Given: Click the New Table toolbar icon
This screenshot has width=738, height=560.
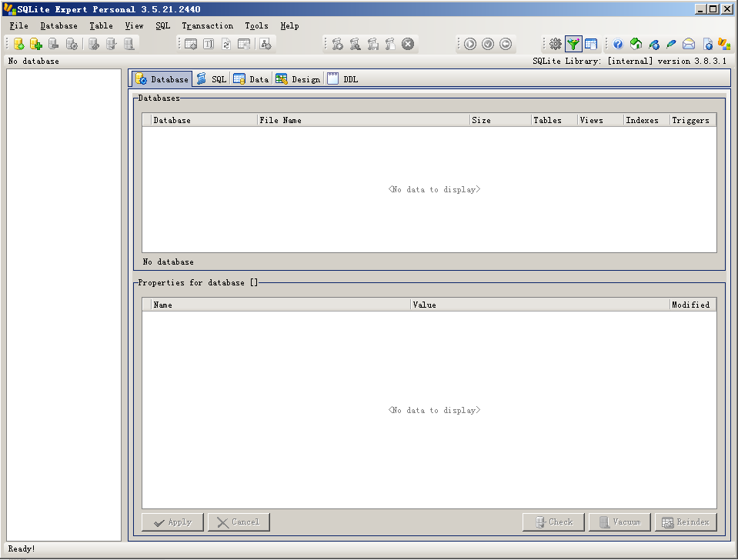Looking at the screenshot, I should [191, 44].
